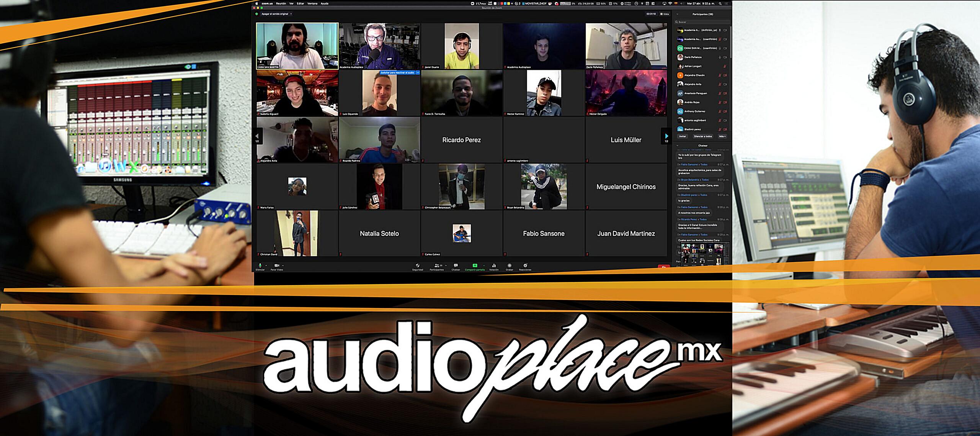Click the participants list scrollbar
This screenshot has height=436, width=980.
click(730, 42)
